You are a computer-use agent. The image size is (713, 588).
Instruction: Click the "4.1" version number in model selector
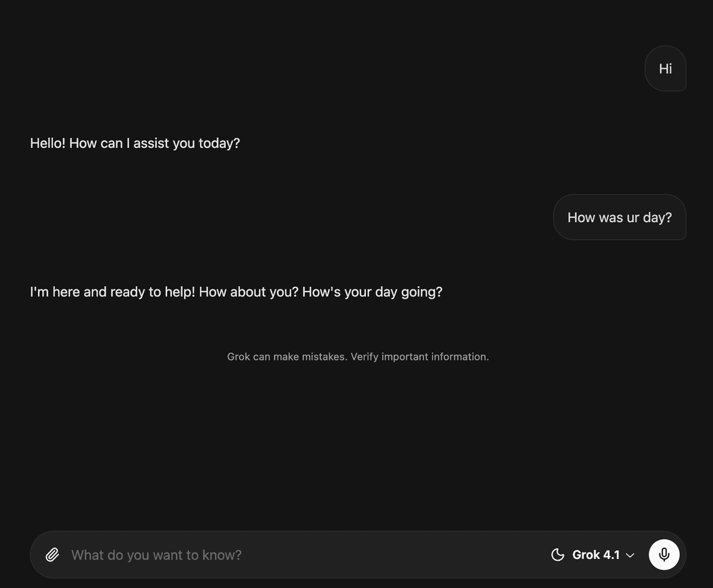611,555
